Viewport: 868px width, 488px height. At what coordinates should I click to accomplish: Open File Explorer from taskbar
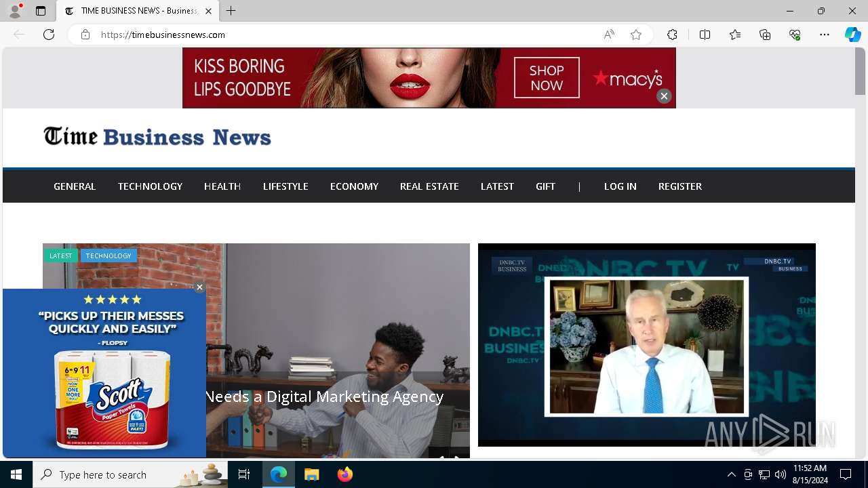coord(311,474)
